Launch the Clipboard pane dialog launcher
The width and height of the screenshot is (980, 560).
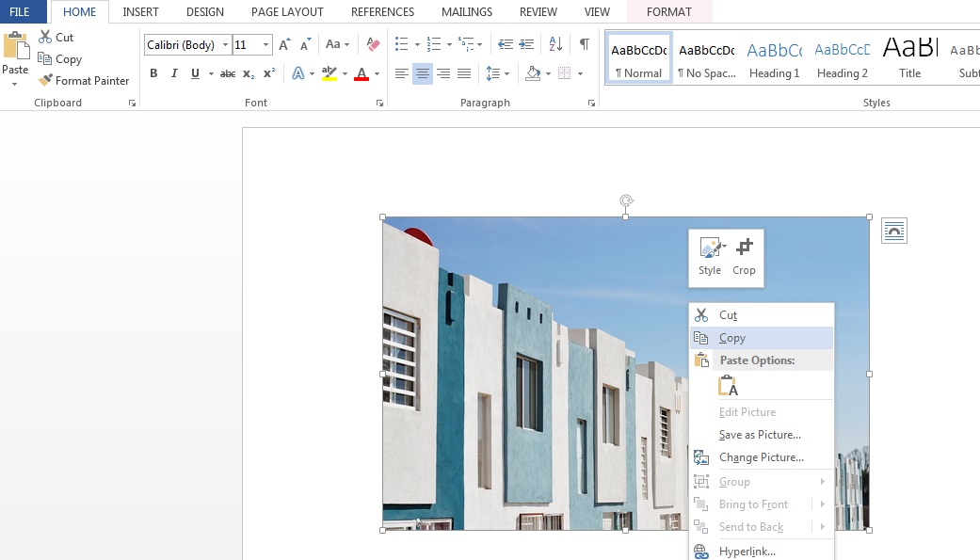132,104
